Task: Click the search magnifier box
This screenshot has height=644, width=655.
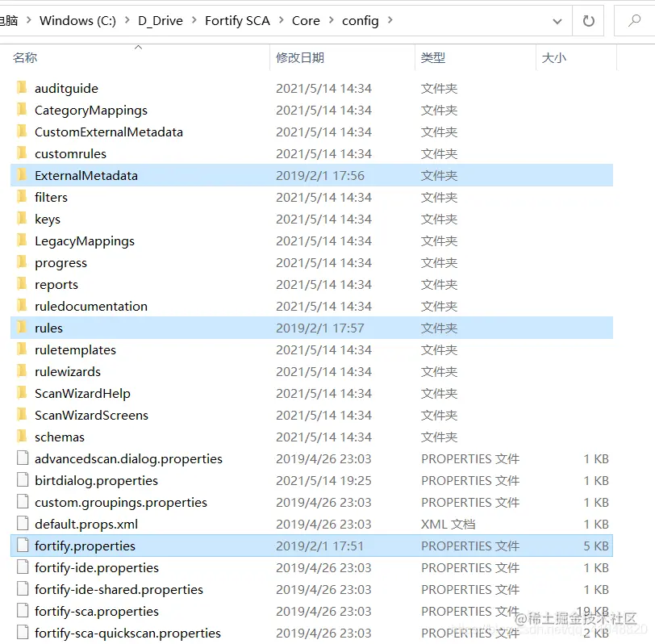Action: 635,20
